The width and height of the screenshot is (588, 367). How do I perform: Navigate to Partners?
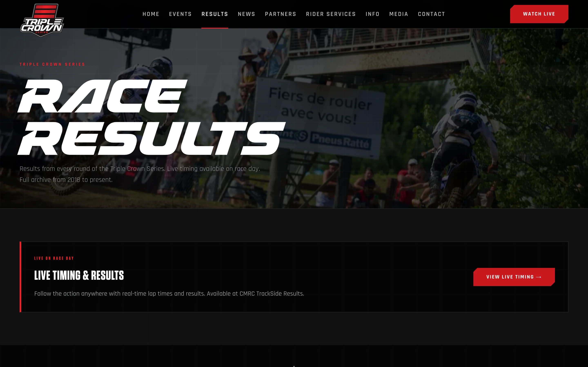[x=281, y=14]
